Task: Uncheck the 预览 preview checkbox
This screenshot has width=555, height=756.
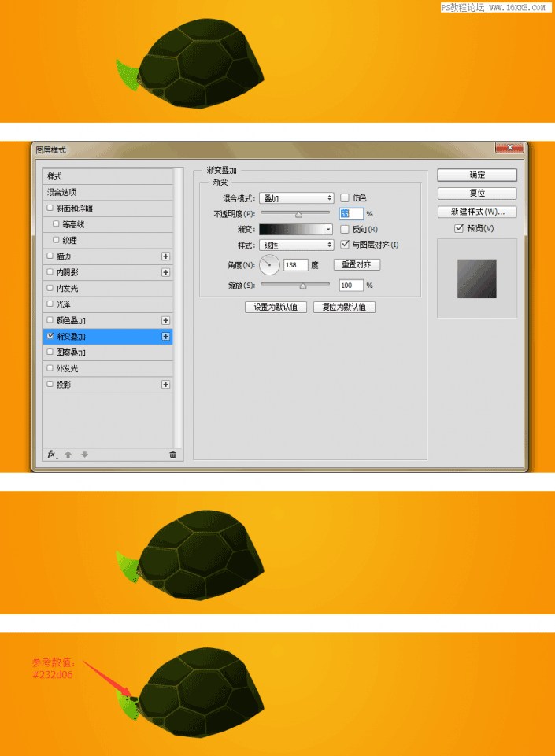Action: (x=459, y=228)
